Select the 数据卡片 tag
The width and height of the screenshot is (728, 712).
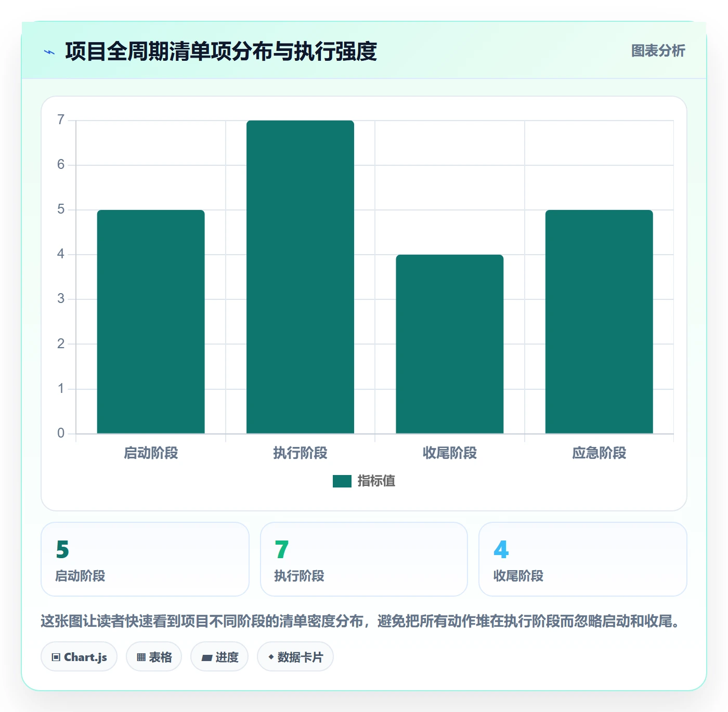pyautogui.click(x=295, y=657)
